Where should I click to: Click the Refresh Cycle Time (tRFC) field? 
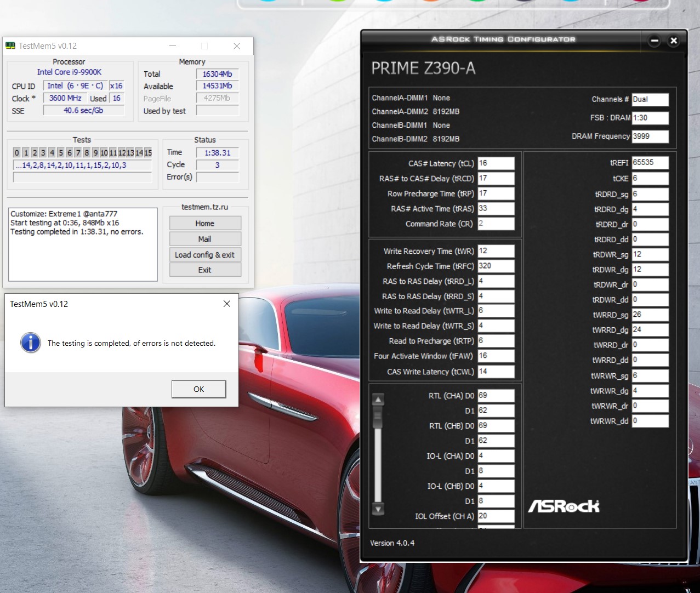point(496,266)
